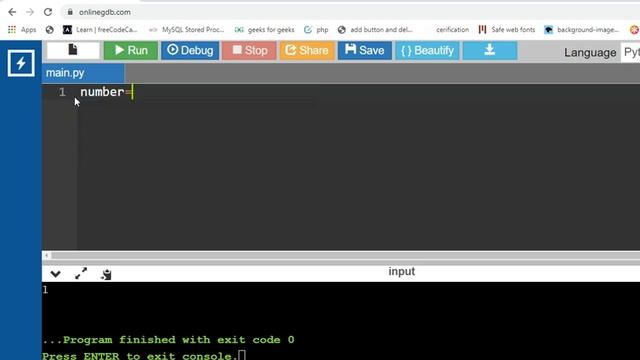Start debugging with the Debug button
The image size is (640, 360).
tap(190, 50)
